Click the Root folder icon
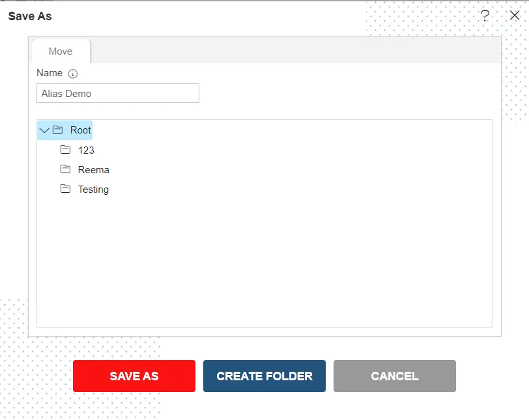This screenshot has width=529, height=420. click(57, 130)
